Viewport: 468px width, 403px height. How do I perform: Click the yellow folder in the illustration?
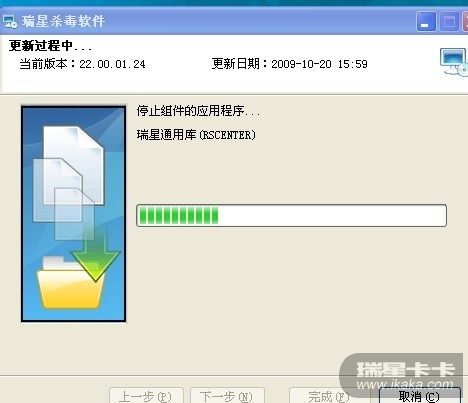coord(69,283)
